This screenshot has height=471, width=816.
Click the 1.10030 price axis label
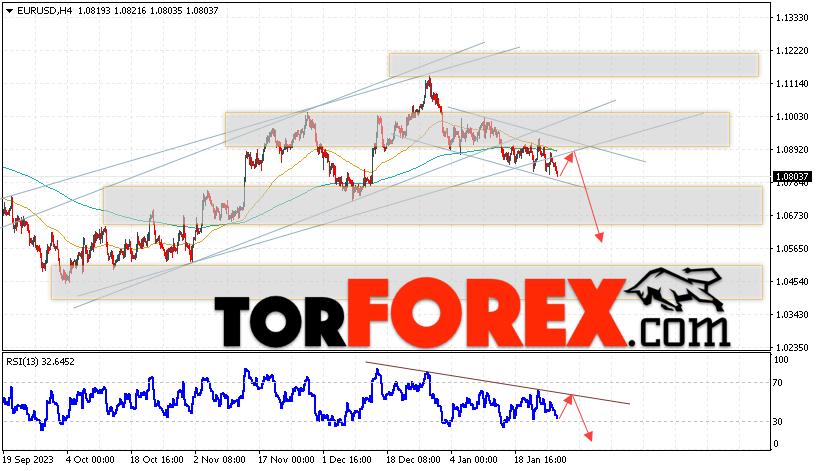tap(792, 117)
